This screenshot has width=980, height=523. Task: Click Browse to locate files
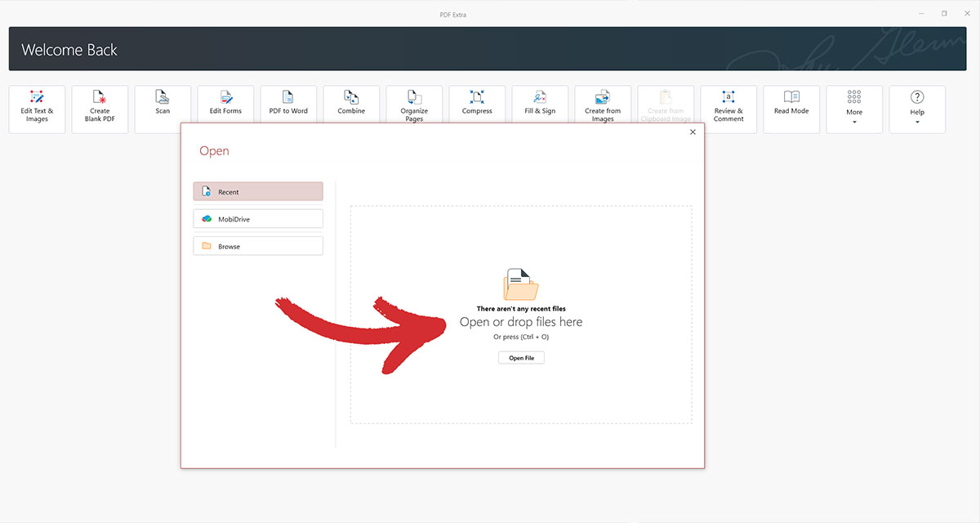tap(258, 246)
